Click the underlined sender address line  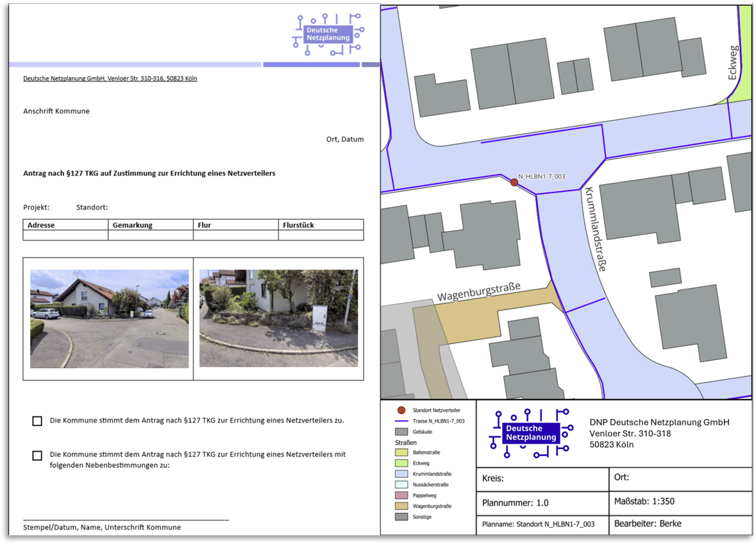(110, 78)
